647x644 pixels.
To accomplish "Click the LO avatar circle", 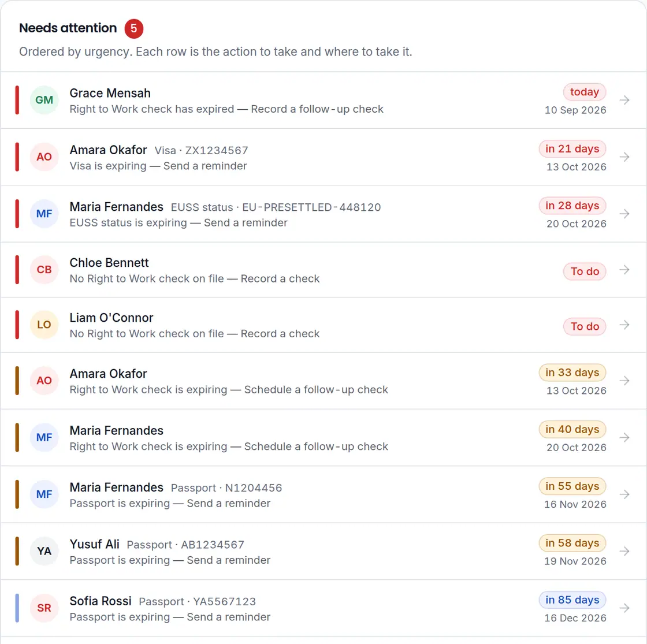I will (x=44, y=325).
